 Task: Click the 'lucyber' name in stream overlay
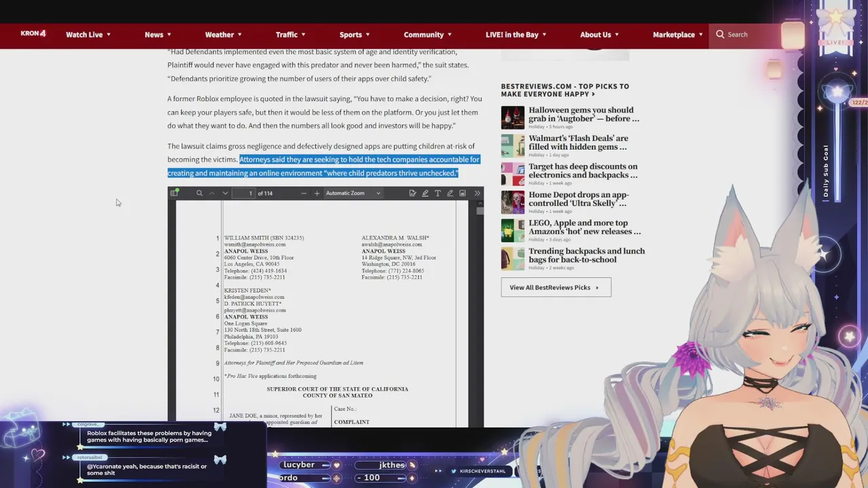pos(298,465)
